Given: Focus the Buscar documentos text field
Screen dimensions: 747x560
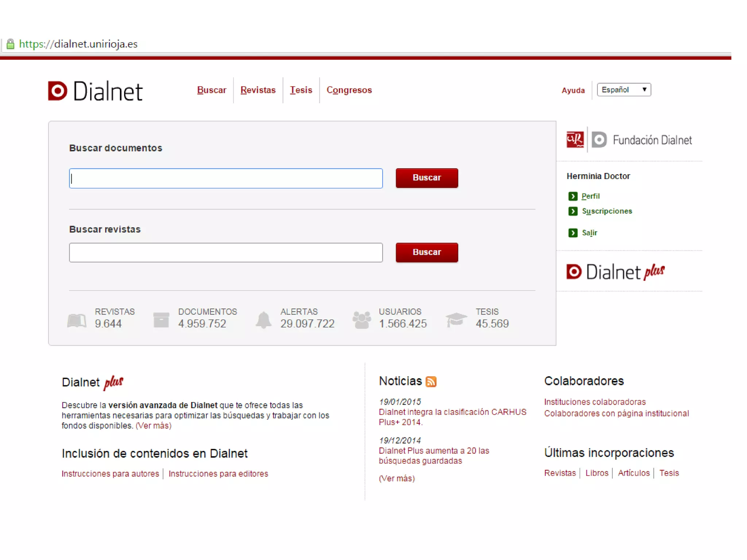Looking at the screenshot, I should point(226,178).
